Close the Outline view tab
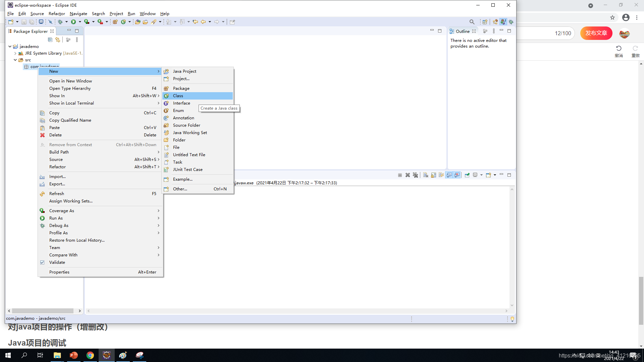644x362 pixels. [474, 31]
